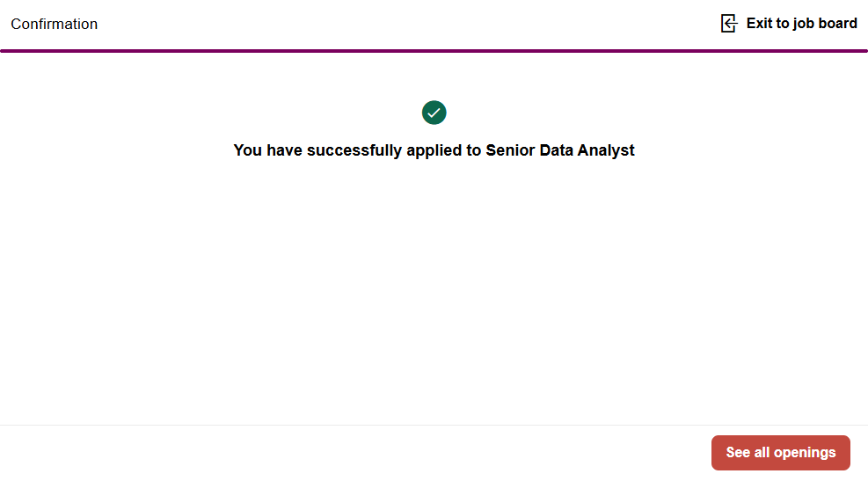
Task: Select the round checkmark badge
Action: 434,113
